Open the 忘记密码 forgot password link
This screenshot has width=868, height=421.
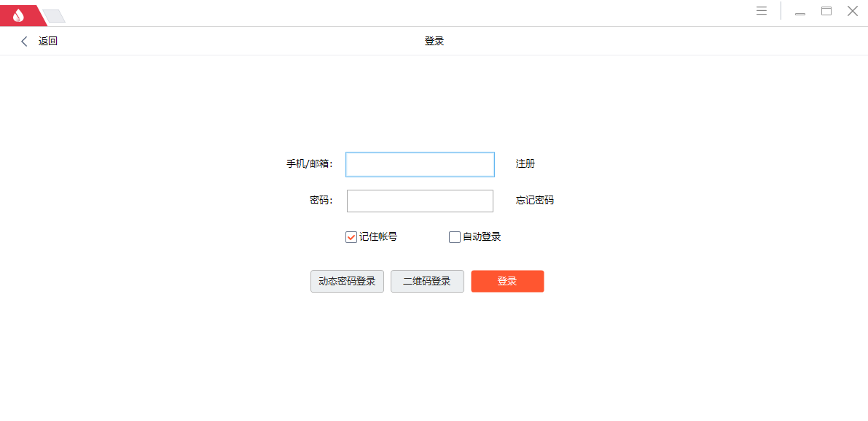(533, 200)
